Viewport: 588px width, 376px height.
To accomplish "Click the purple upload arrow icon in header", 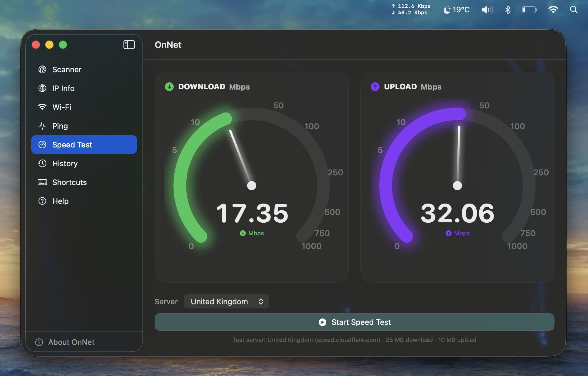I will point(375,87).
